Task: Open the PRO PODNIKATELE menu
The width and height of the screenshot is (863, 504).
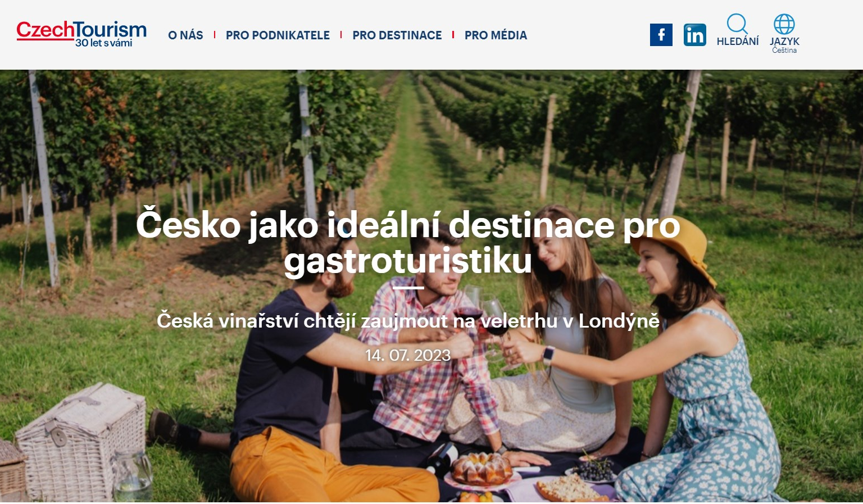Action: pos(278,35)
